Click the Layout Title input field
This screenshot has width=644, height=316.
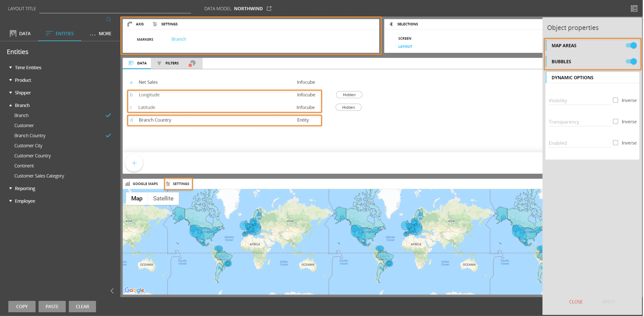tap(115, 9)
